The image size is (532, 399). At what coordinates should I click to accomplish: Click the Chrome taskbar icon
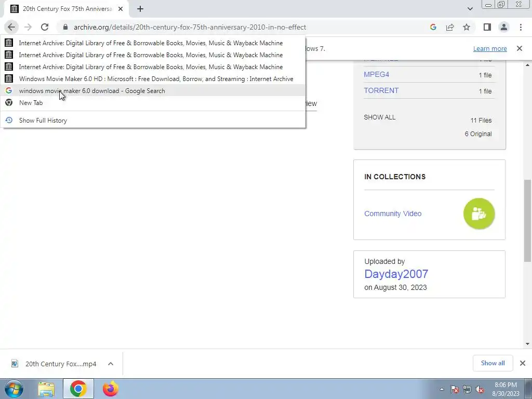(78, 389)
